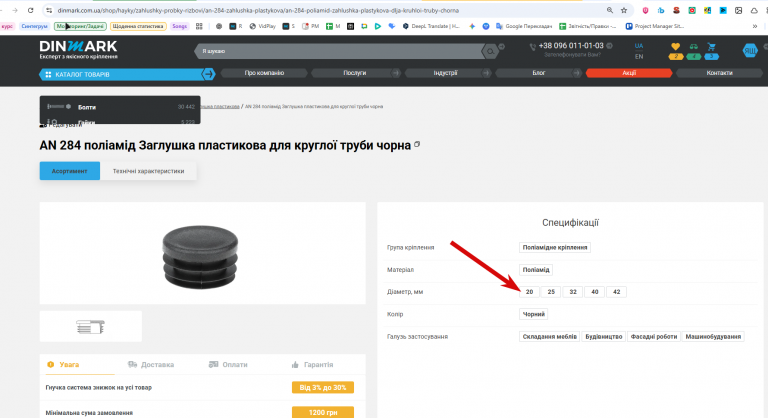Click 'Від 3% до 30%' discount badge

323,388
